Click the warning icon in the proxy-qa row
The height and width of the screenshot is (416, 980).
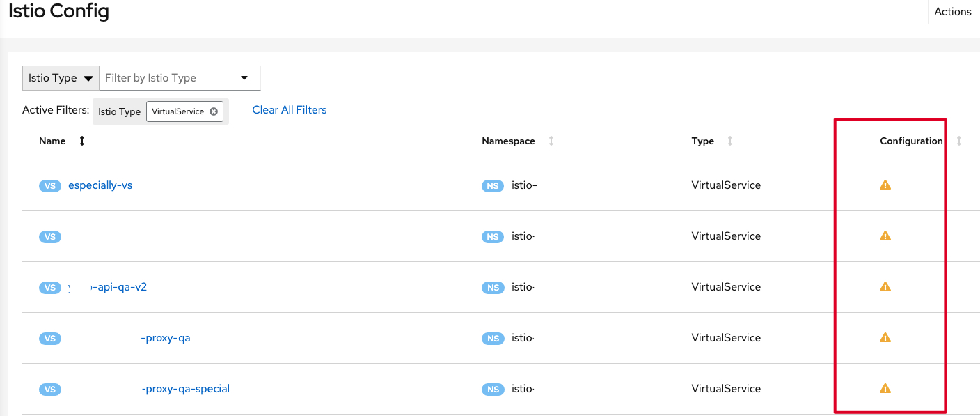[x=885, y=338]
